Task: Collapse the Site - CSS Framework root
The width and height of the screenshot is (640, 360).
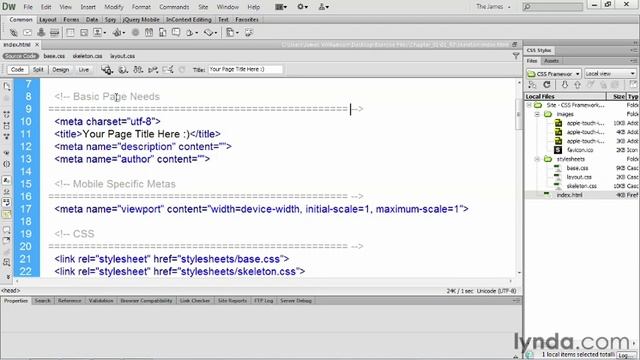Action: tap(529, 105)
